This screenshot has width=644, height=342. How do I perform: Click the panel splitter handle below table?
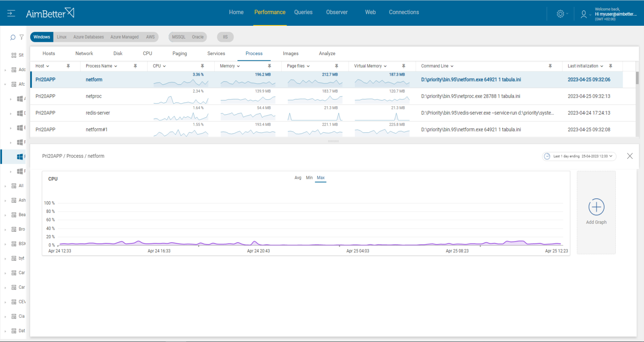tap(333, 141)
